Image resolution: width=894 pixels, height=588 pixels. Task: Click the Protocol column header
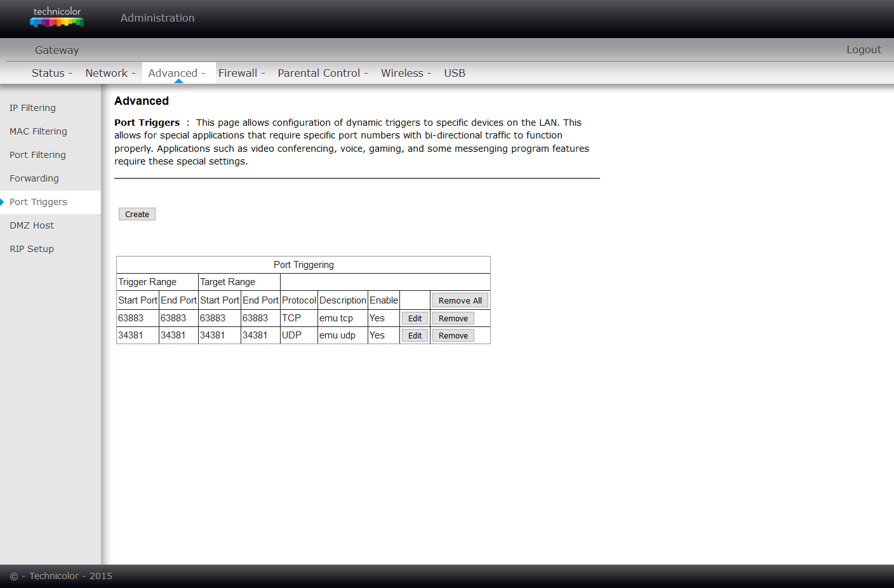(x=299, y=300)
